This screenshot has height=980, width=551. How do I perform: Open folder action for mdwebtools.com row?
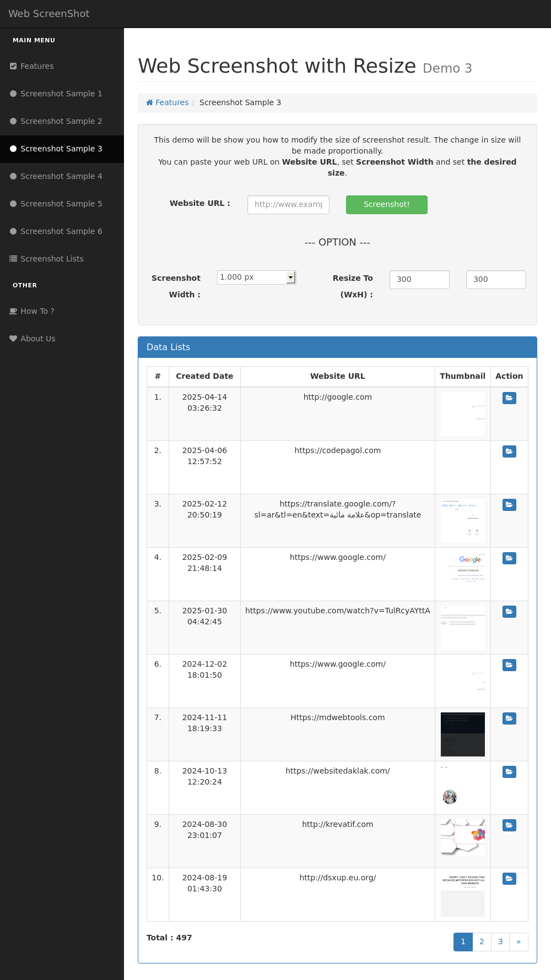pos(509,718)
